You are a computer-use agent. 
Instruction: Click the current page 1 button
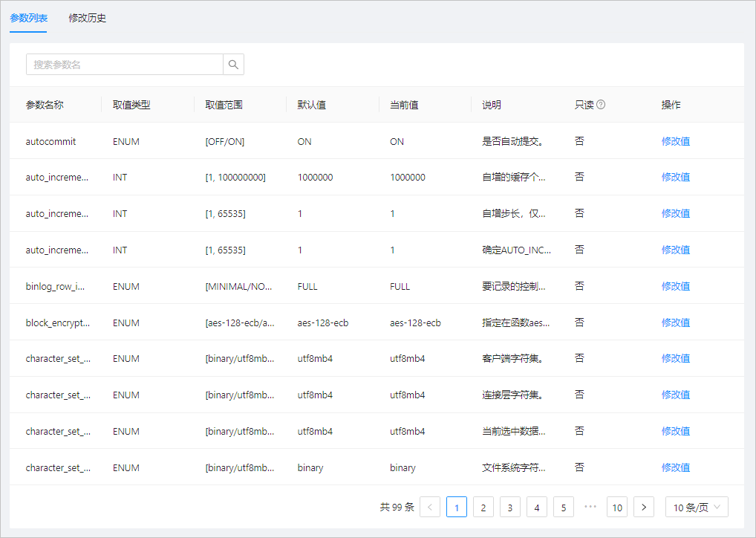[457, 507]
